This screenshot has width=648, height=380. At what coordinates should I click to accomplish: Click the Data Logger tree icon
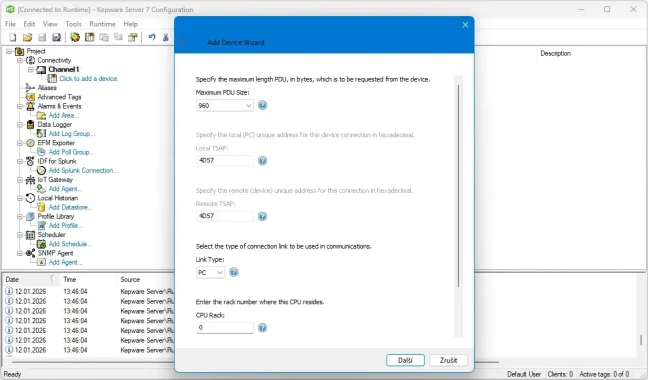pos(30,124)
